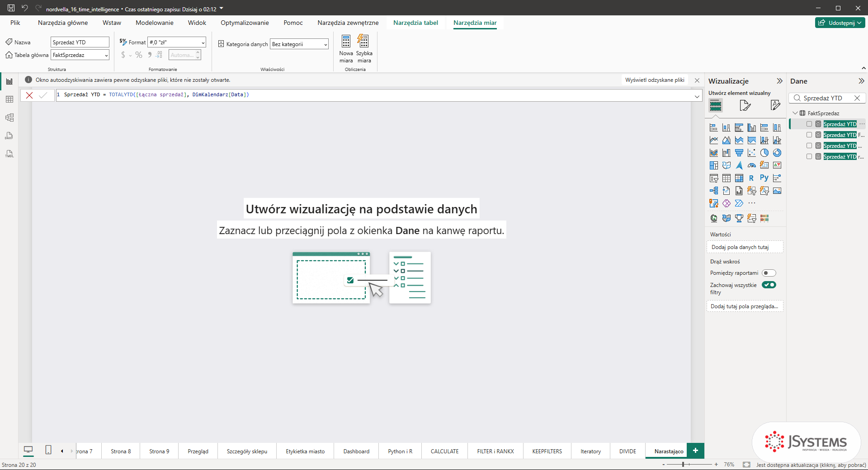Add the decomposition tree visual
This screenshot has height=470, width=868.
pos(714,191)
